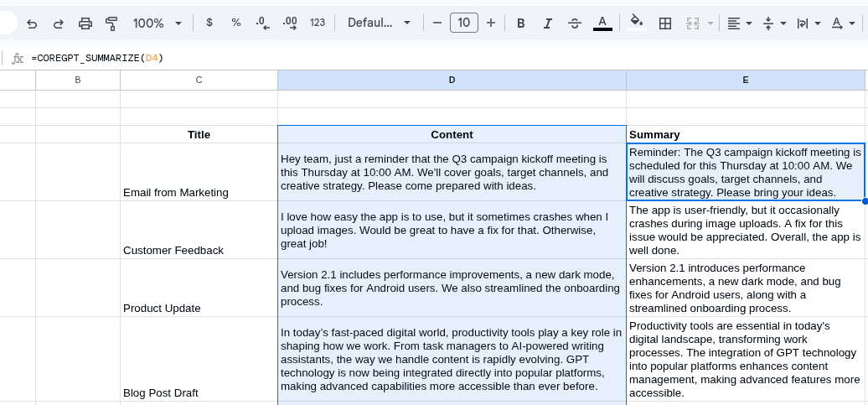
Task: Click the Undo arrow icon
Action: (32, 23)
